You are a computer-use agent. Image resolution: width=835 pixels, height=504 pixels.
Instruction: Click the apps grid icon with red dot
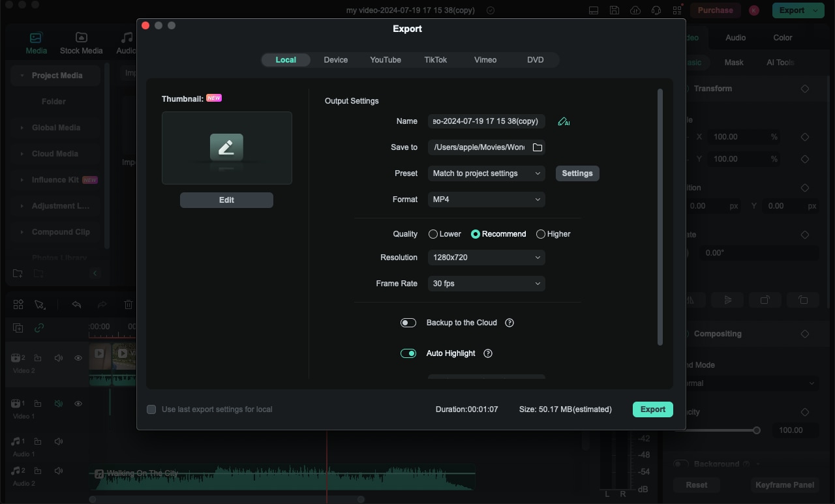click(678, 10)
